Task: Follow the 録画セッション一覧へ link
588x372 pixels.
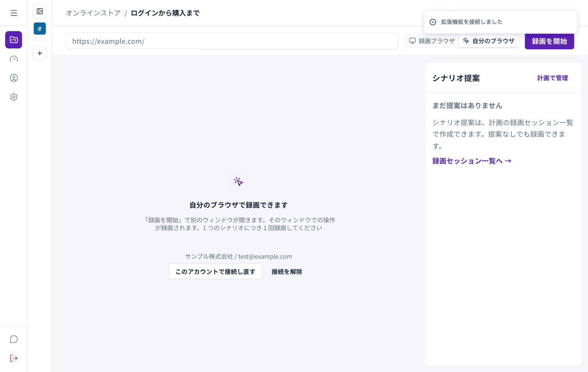Action: tap(472, 161)
